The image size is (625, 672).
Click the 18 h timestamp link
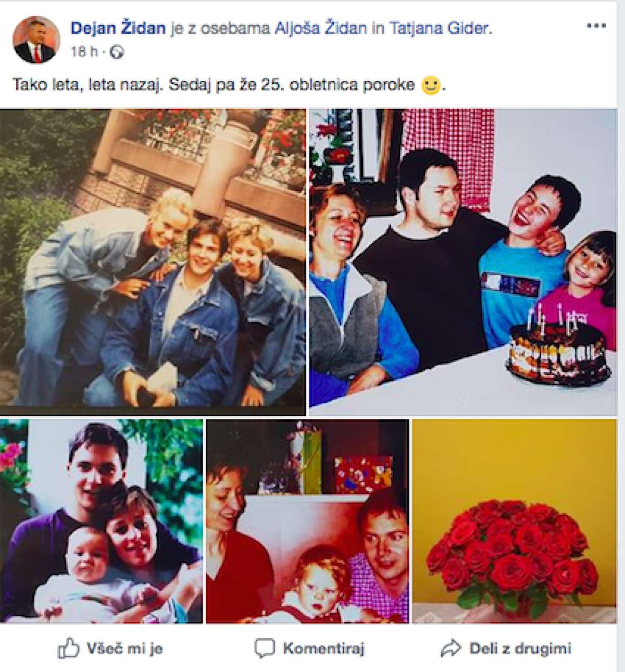tap(84, 52)
